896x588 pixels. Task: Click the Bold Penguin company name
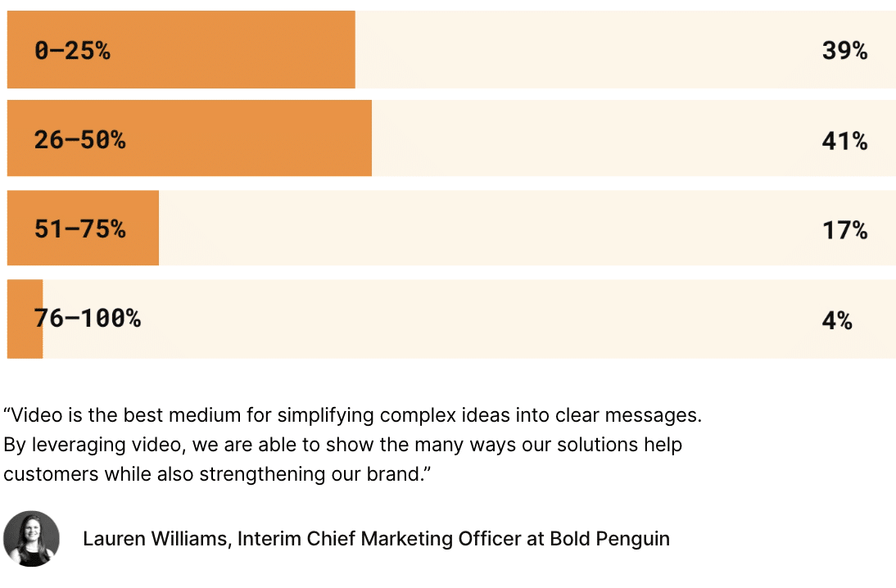pyautogui.click(x=609, y=538)
